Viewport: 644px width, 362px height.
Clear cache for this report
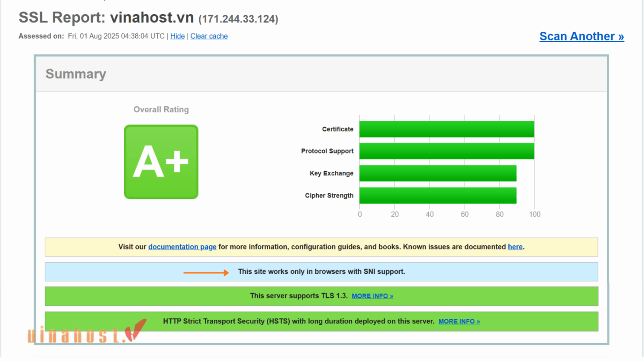click(x=209, y=36)
